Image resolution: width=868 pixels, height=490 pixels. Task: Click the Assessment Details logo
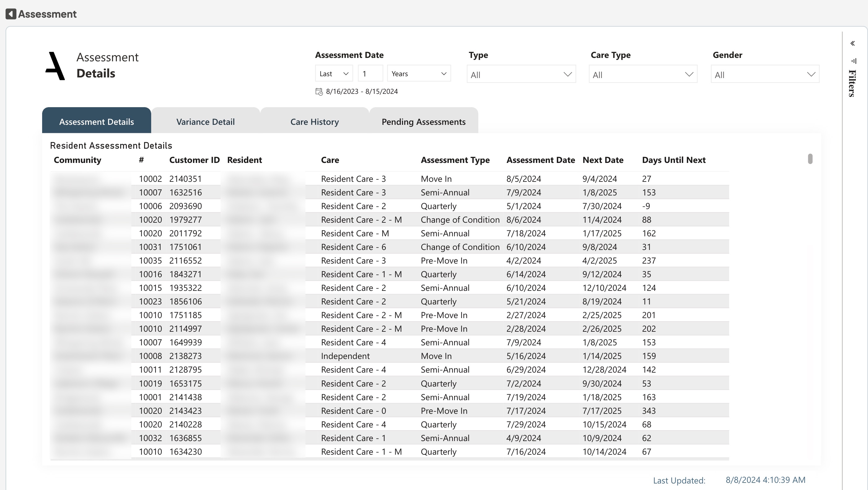(55, 66)
